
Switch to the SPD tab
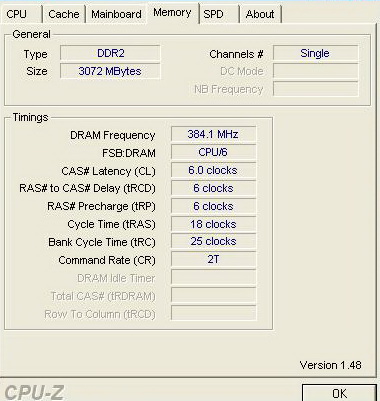pos(218,14)
